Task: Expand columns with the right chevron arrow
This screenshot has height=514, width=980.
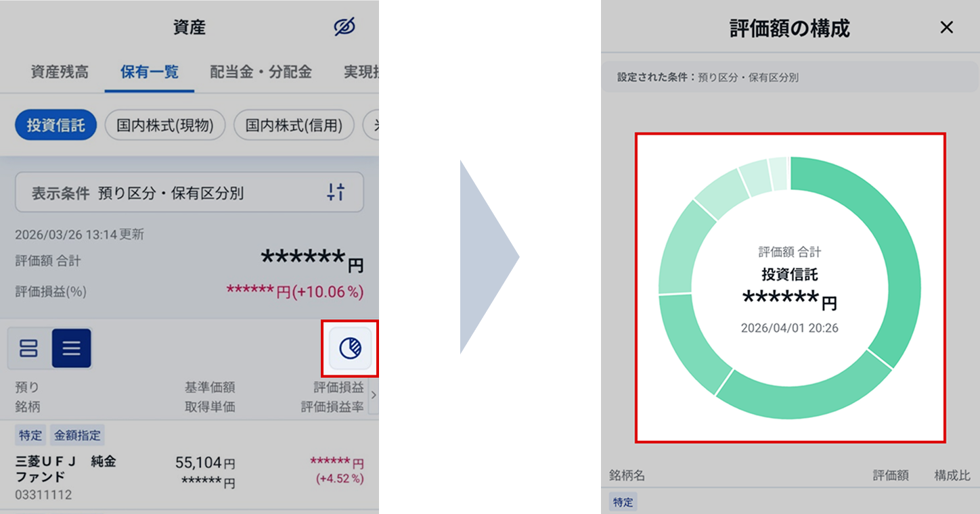Action: (372, 396)
